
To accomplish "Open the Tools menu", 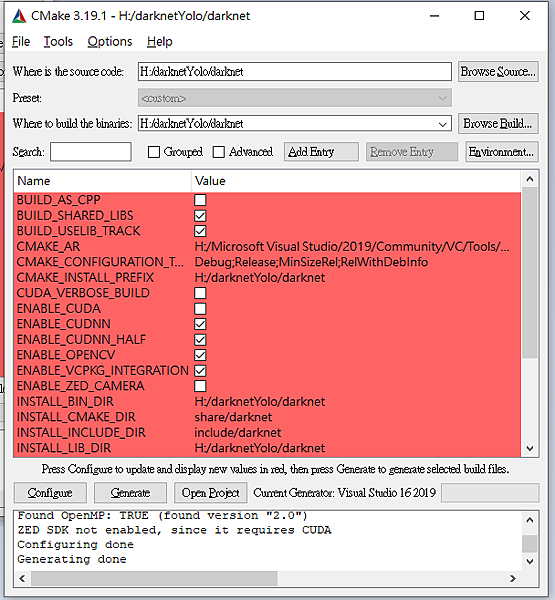I will [58, 41].
